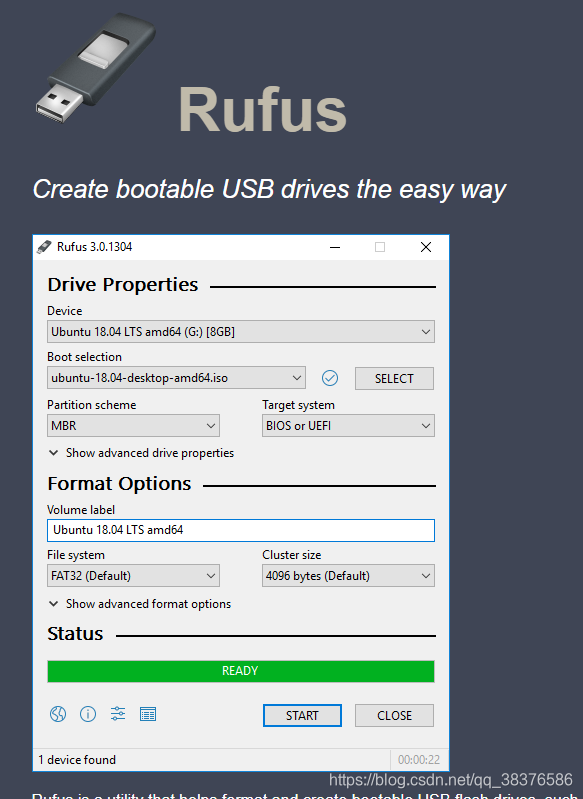Close the Rufus window with X
The height and width of the screenshot is (799, 583).
426,247
